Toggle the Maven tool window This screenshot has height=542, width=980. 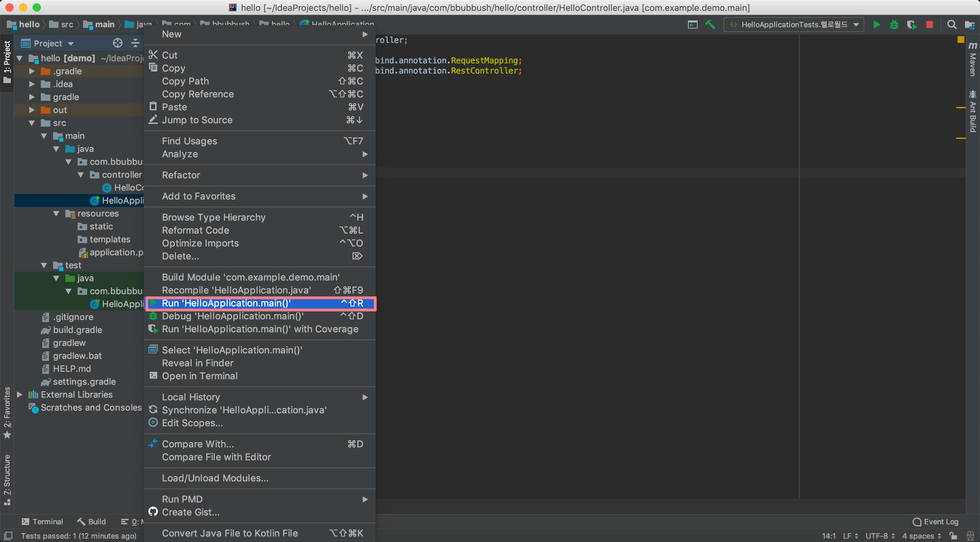coord(973,59)
